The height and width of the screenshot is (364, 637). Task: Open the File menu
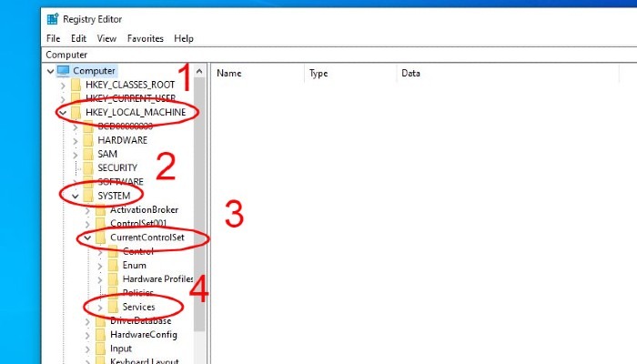(53, 38)
